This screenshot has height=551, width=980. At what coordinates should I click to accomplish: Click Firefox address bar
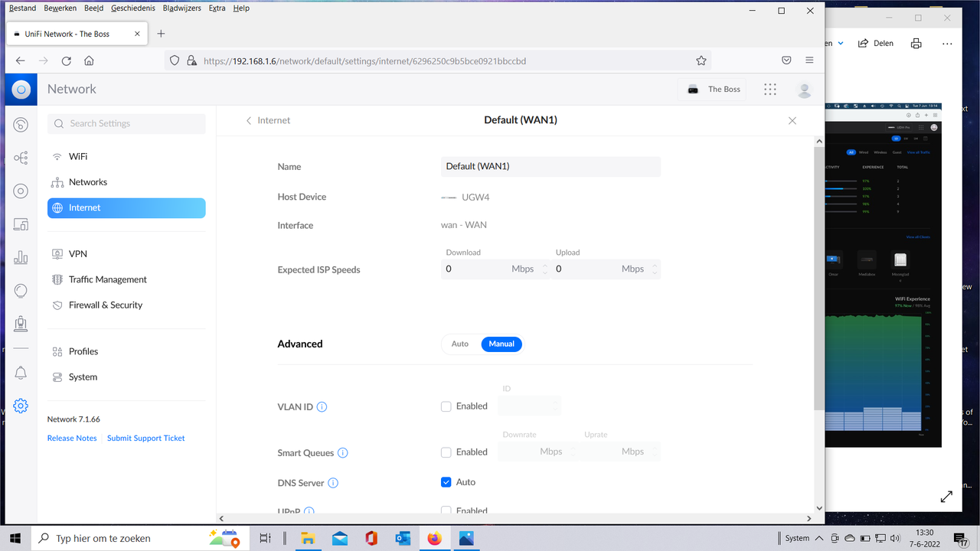(x=438, y=61)
